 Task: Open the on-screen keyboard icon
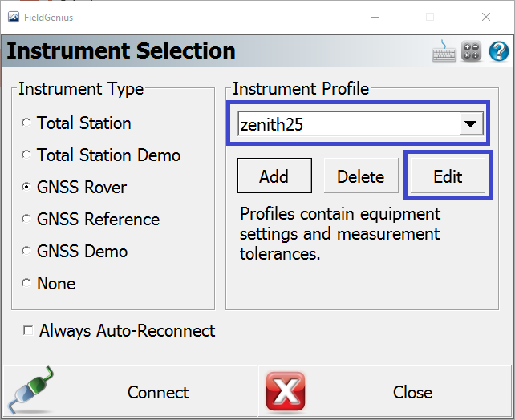[x=444, y=51]
